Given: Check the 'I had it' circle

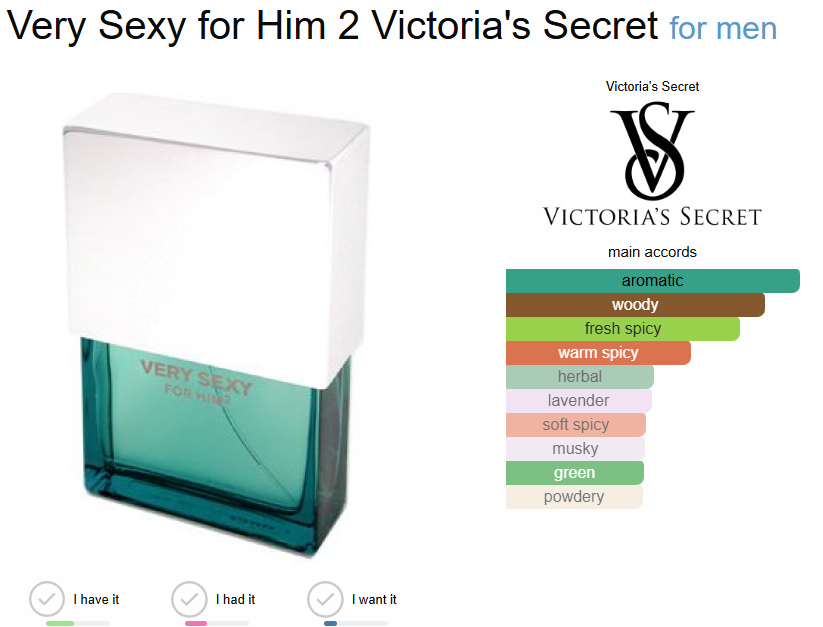Looking at the screenshot, I should pos(189,599).
